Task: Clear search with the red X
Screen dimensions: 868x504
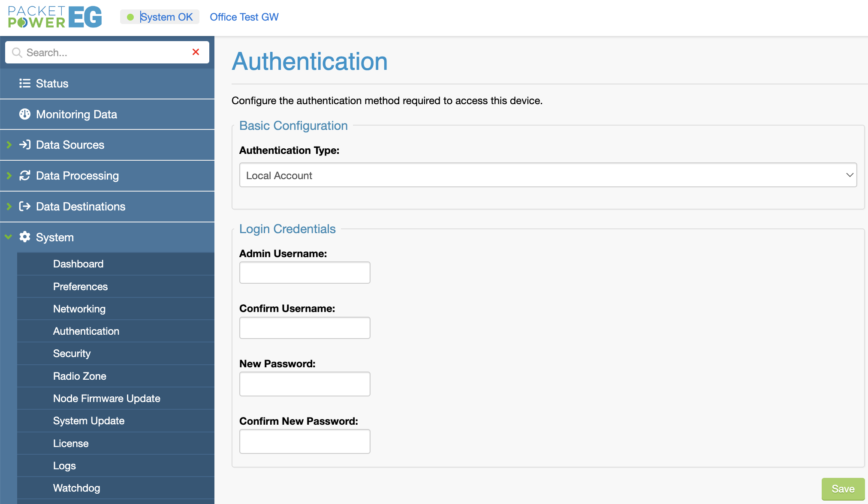Action: click(196, 52)
